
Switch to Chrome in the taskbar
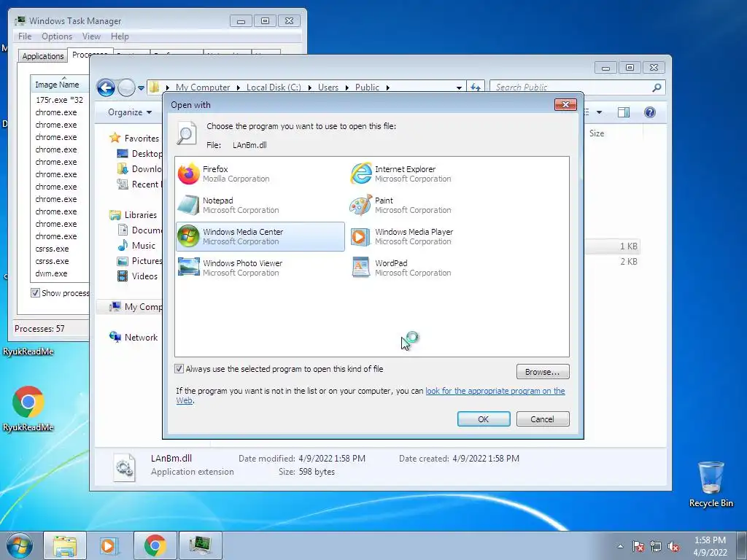(x=155, y=545)
